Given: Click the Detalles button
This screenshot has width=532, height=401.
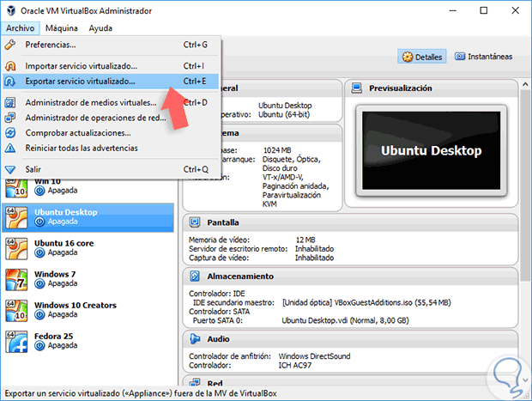Looking at the screenshot, I should (x=421, y=57).
